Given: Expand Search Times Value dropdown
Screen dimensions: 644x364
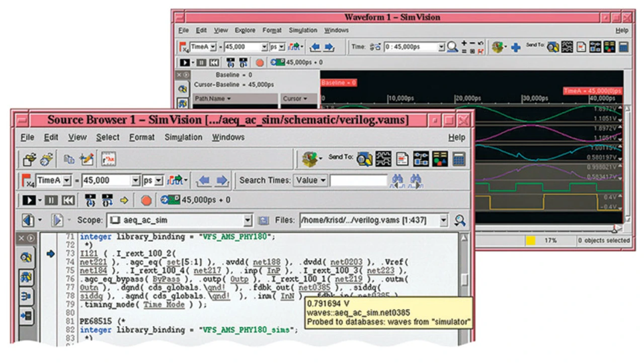Looking at the screenshot, I should coord(323,180).
